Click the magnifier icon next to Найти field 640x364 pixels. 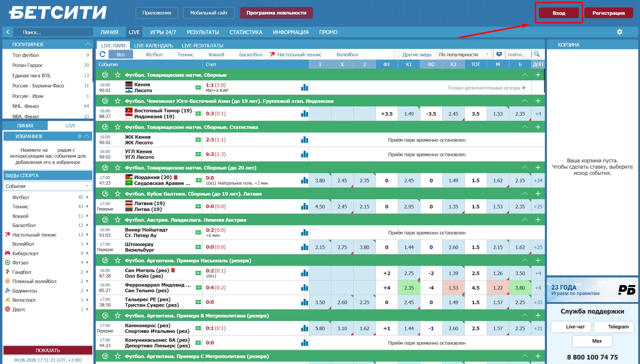pos(537,54)
